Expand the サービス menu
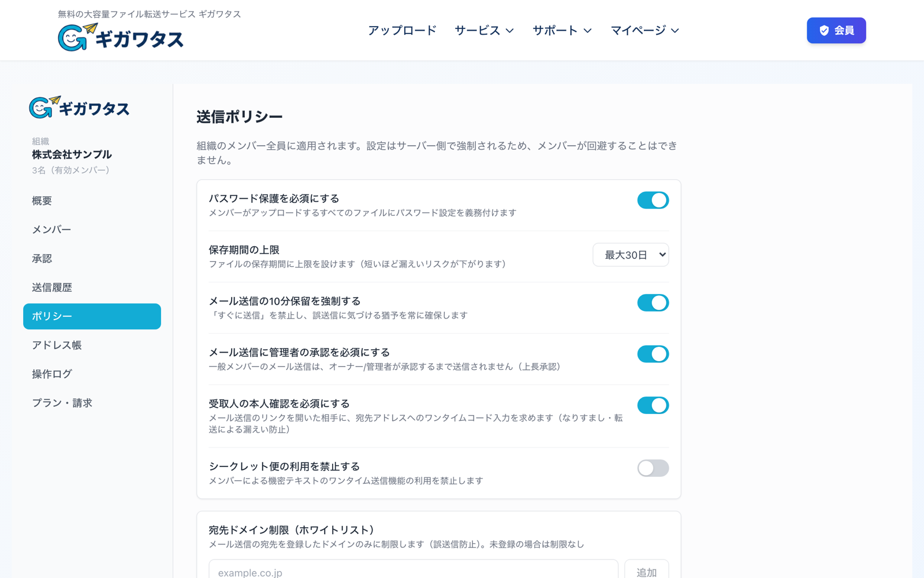This screenshot has height=578, width=924. tap(484, 31)
